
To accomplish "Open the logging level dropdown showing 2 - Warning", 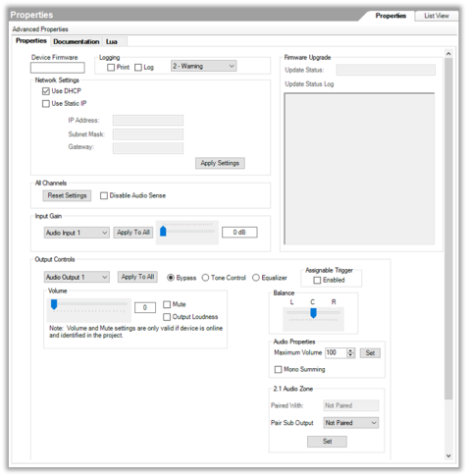I will (x=203, y=66).
